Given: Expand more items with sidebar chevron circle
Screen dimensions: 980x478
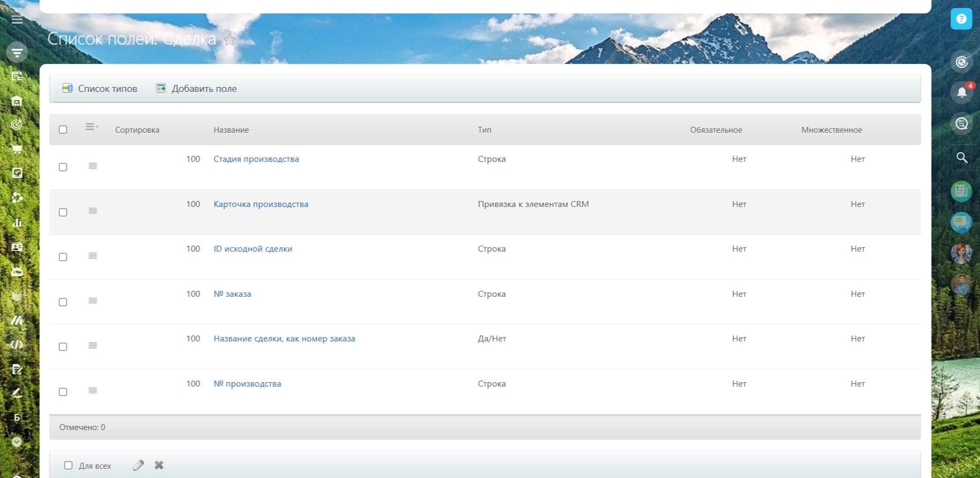Looking at the screenshot, I should [17, 442].
